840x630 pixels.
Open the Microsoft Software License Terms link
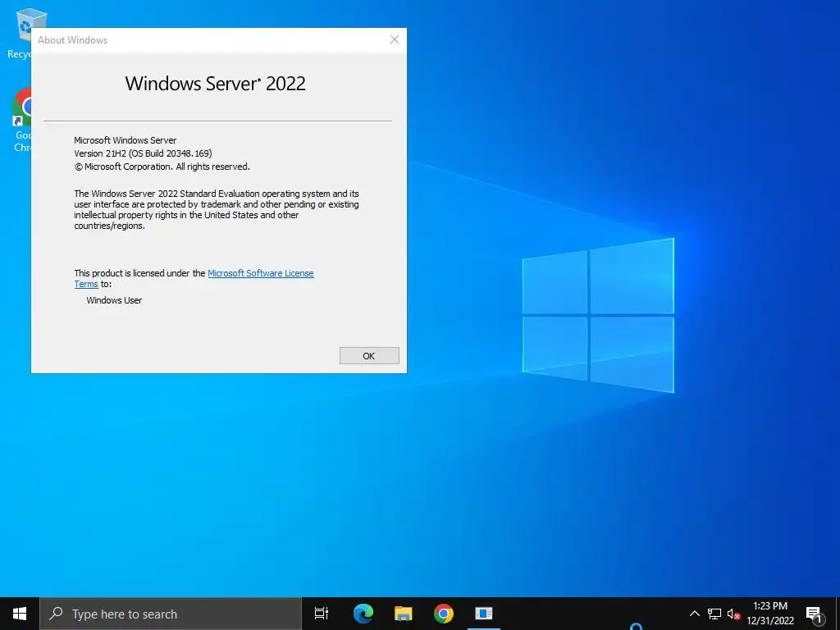(x=260, y=273)
